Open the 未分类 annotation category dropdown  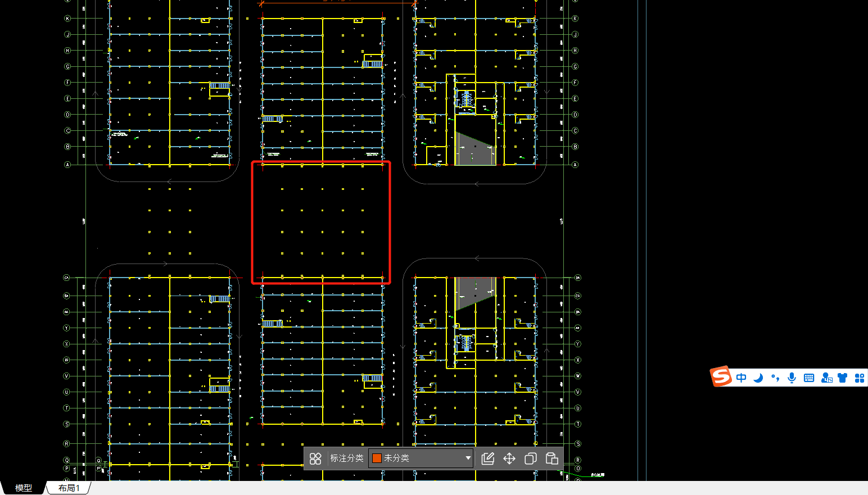pyautogui.click(x=421, y=458)
